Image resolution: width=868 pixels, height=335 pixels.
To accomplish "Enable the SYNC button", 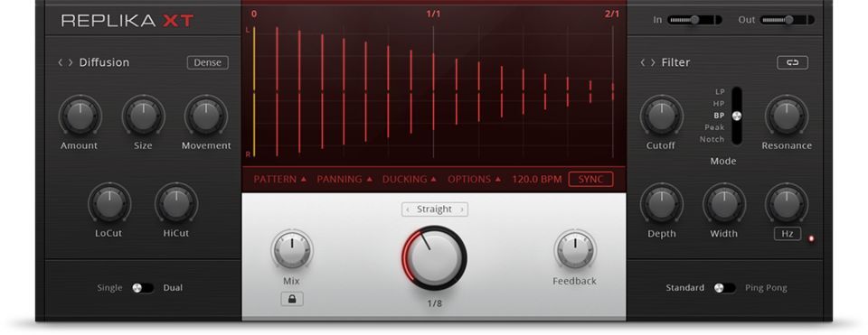I will pos(590,179).
